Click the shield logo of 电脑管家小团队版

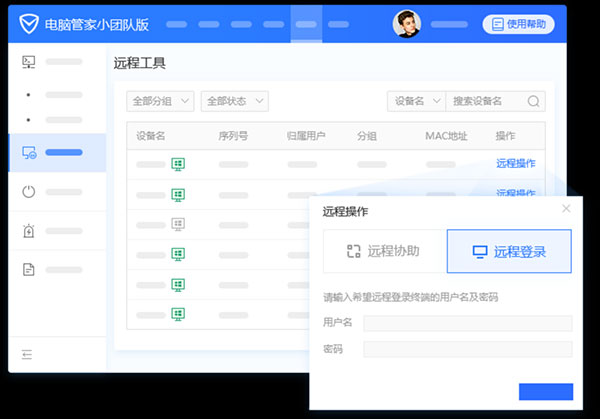point(29,24)
